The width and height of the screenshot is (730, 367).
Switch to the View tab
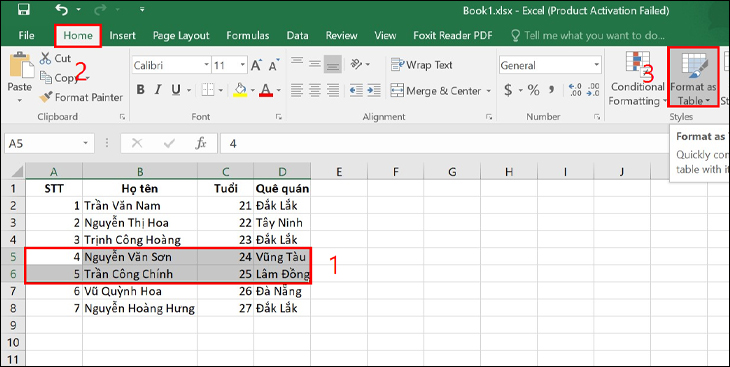point(385,35)
